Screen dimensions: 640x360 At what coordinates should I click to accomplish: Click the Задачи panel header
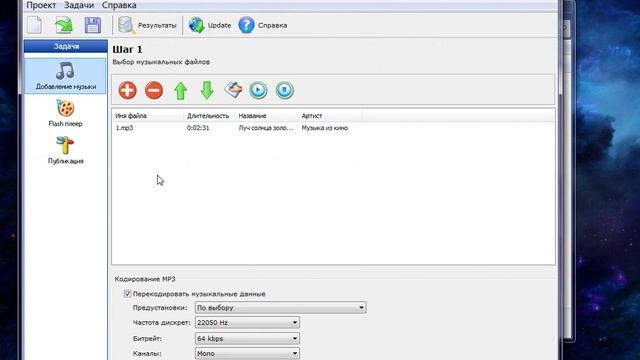tap(66, 46)
